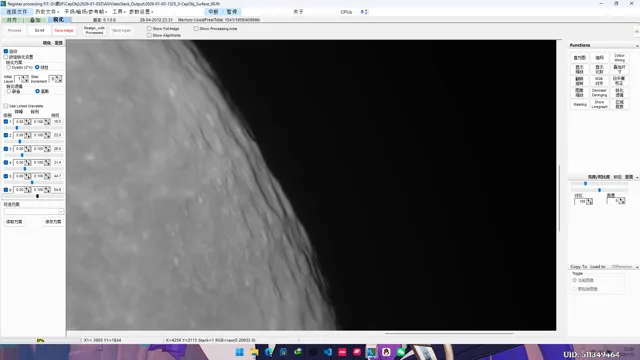Collapse the contrast/brightness panel
This screenshot has height=360, width=640.
pos(637,177)
